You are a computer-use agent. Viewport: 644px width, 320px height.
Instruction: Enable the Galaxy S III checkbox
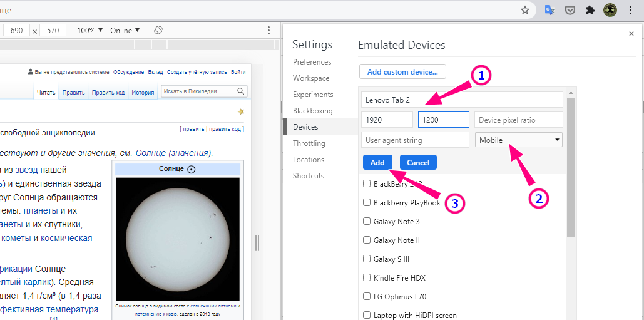[367, 259]
